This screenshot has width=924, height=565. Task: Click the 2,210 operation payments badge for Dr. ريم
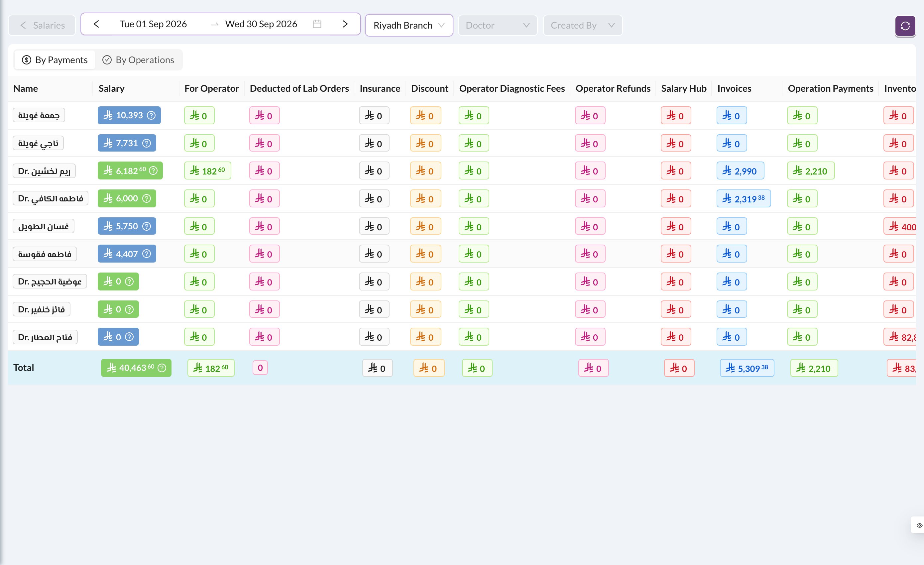point(810,171)
